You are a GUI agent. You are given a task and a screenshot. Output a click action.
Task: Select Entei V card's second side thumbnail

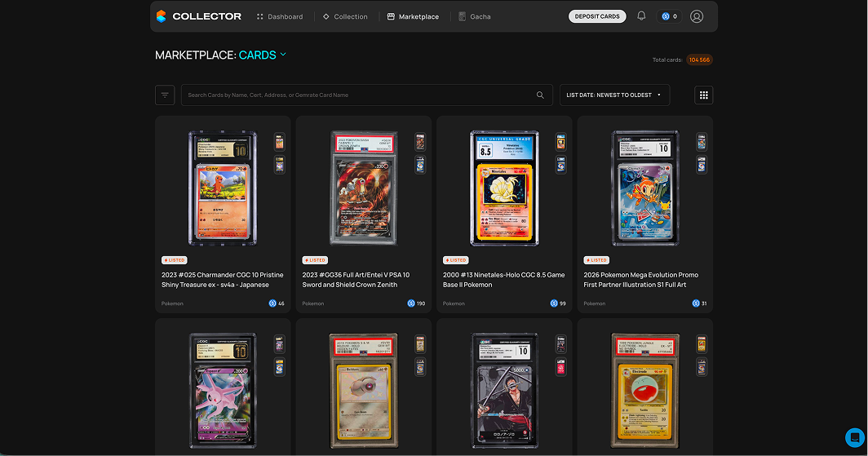[420, 164]
